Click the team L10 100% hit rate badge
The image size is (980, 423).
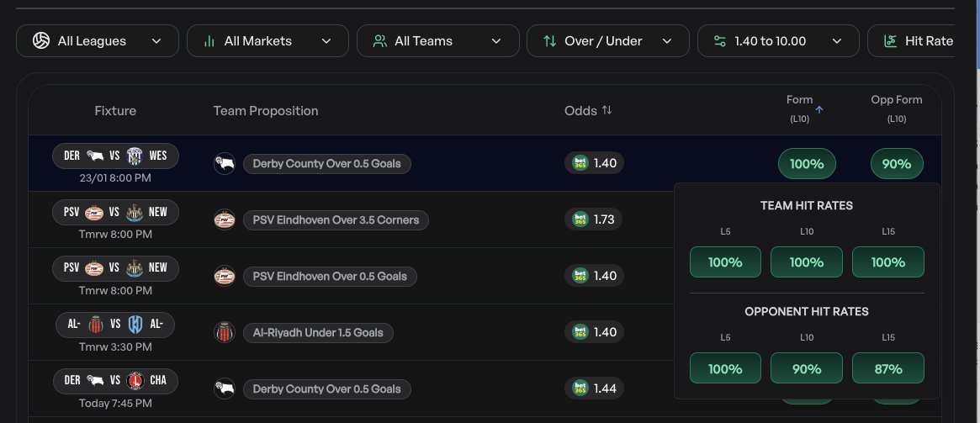tap(807, 262)
